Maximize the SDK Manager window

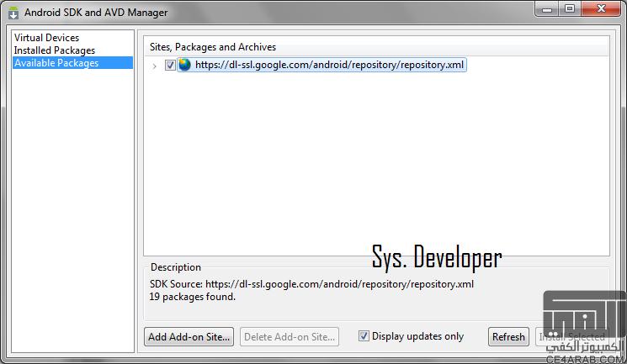570,8
